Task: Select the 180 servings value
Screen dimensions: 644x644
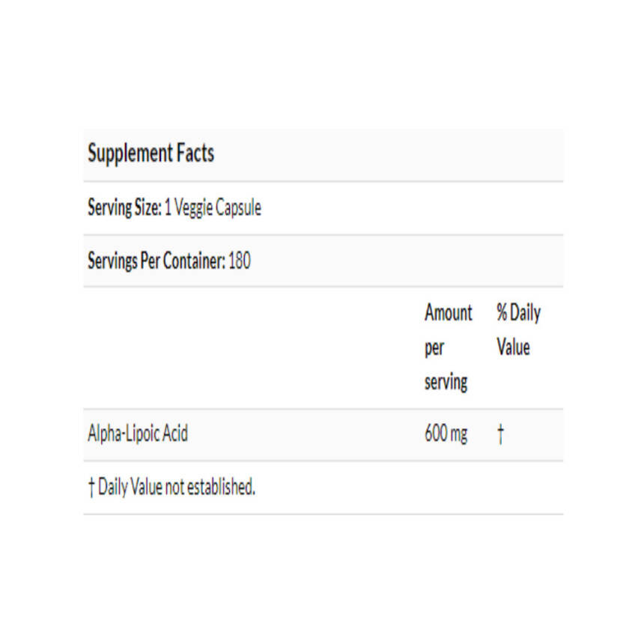Action: [240, 261]
